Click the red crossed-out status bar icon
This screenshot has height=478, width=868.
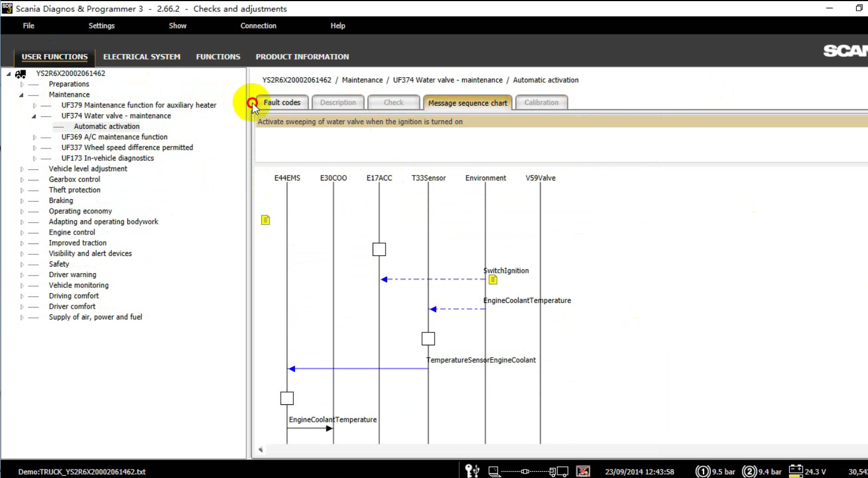(x=583, y=471)
